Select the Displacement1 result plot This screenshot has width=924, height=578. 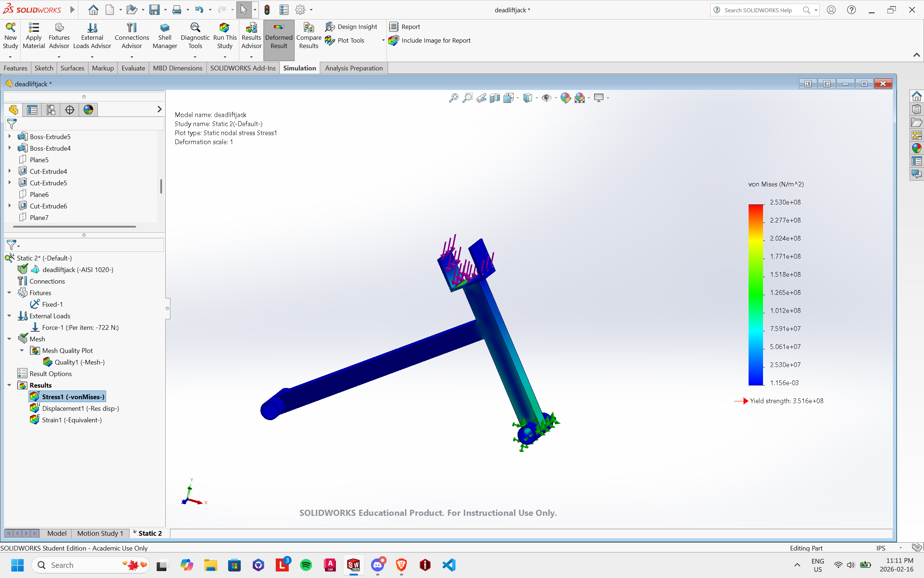[x=74, y=408]
